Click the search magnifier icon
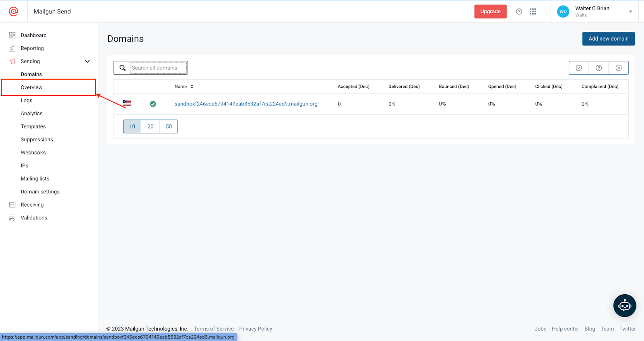The height and width of the screenshot is (341, 644). (123, 68)
